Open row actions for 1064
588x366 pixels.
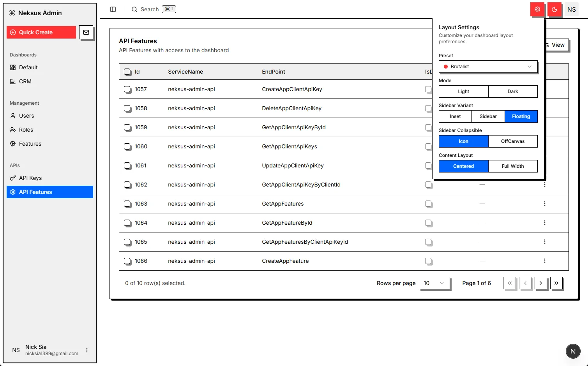coord(545,223)
